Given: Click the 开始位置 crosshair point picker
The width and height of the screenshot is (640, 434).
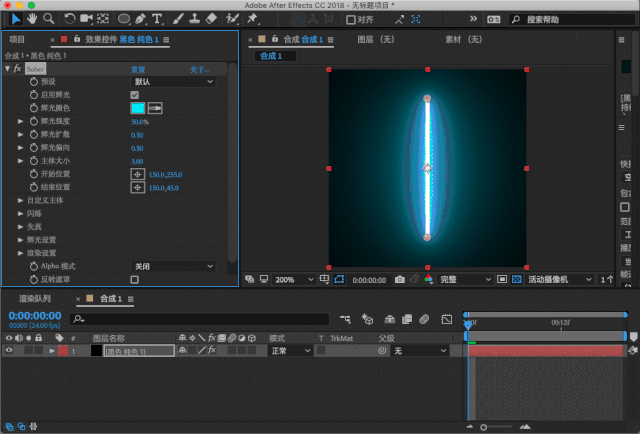Looking at the screenshot, I should click(138, 174).
